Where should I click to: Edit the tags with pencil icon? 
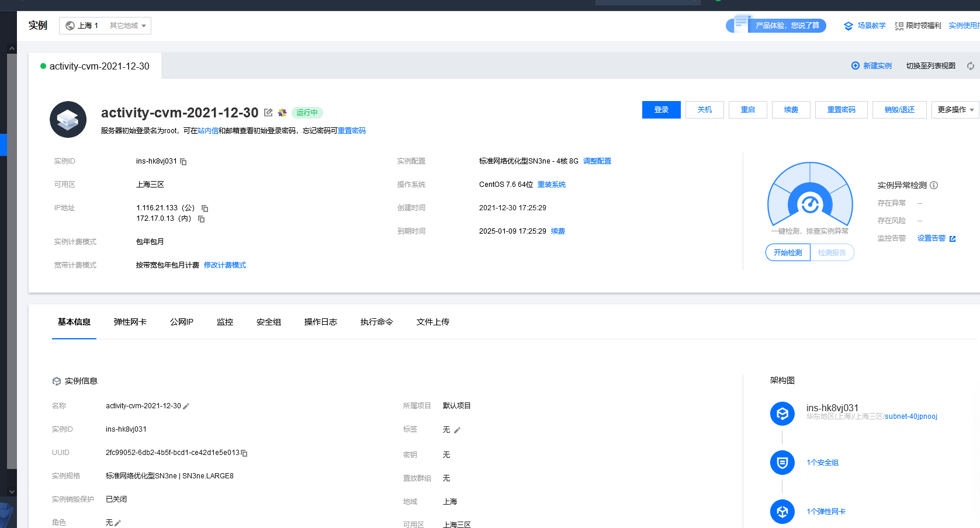[457, 430]
